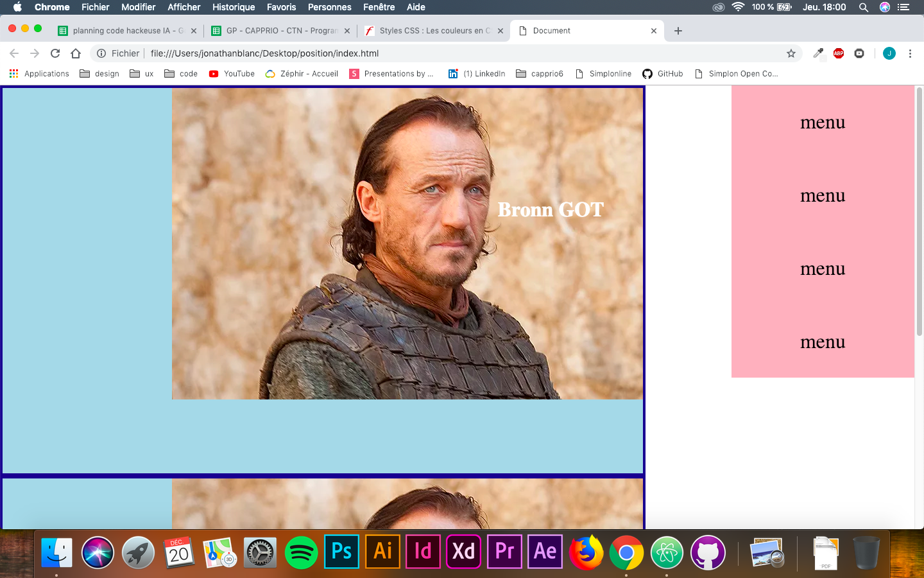Open Calendar from the Dock

pyautogui.click(x=179, y=552)
